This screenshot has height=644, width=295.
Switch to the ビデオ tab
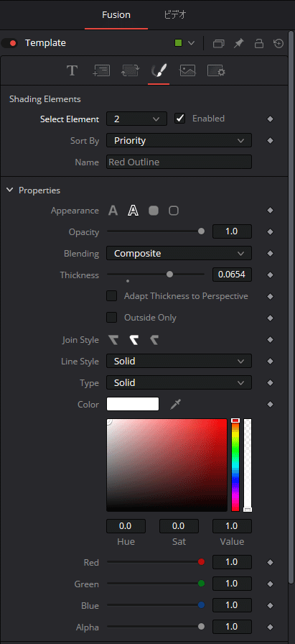pos(175,15)
